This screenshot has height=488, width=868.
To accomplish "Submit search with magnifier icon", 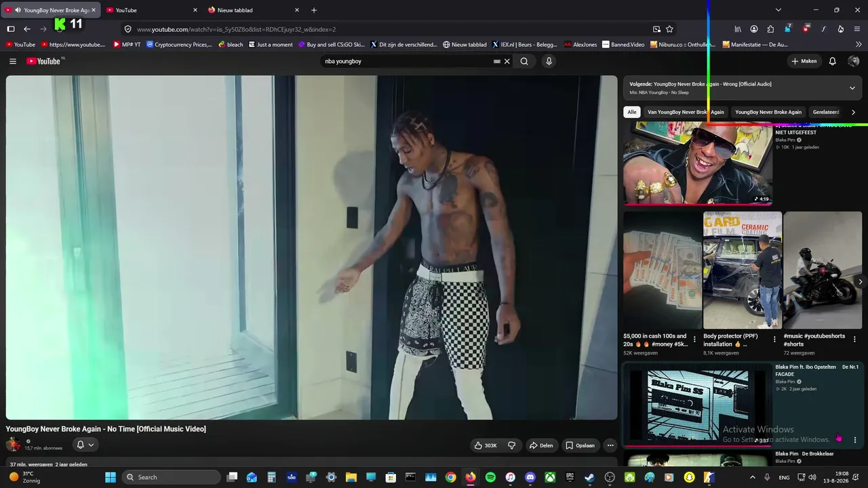I will 524,61.
